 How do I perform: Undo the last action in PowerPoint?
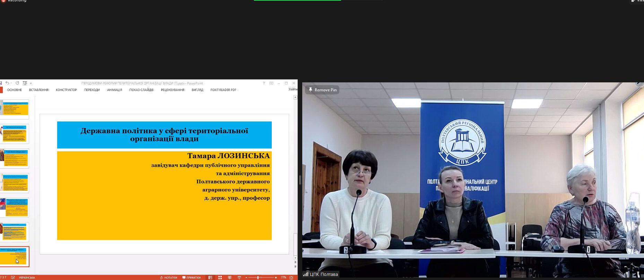click(x=7, y=83)
